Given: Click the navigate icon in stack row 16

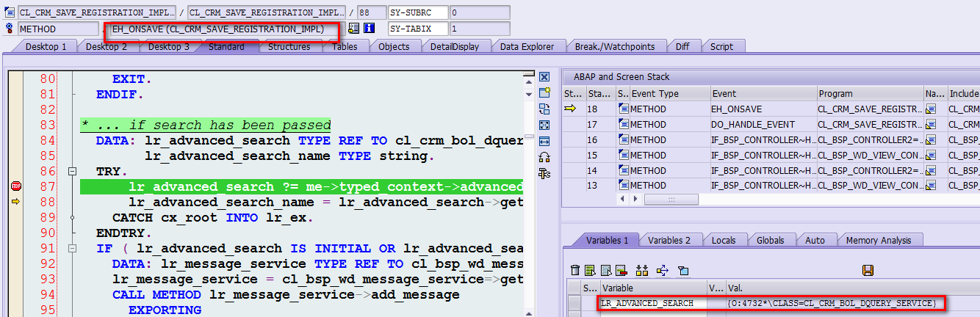Looking at the screenshot, I should pyautogui.click(x=931, y=140).
